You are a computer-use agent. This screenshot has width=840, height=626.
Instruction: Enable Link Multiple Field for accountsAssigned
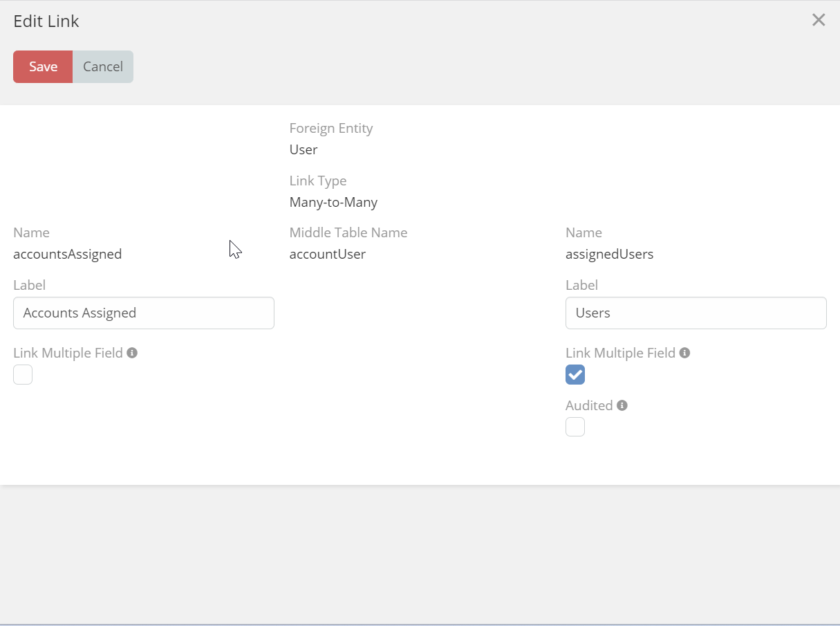pyautogui.click(x=23, y=375)
